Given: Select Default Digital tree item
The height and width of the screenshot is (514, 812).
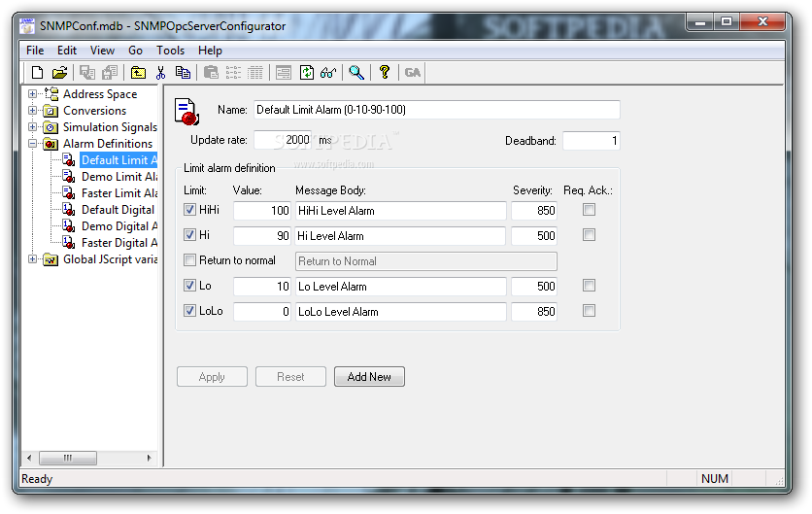Looking at the screenshot, I should [118, 210].
